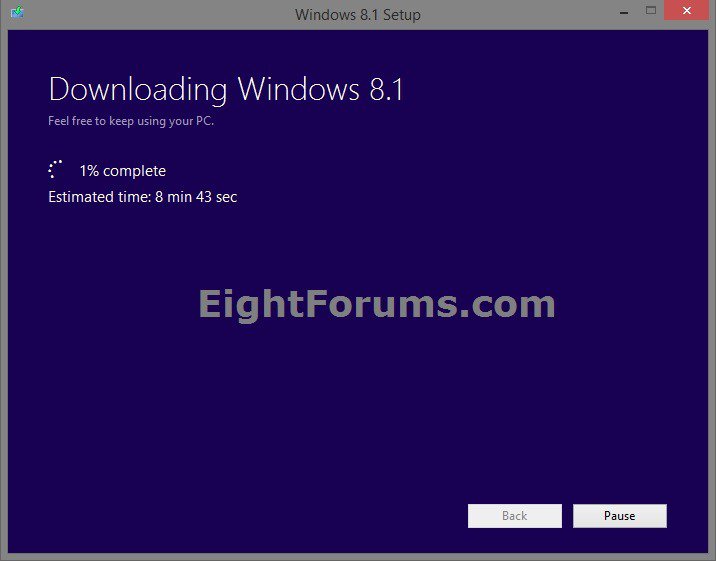This screenshot has width=716, height=561.
Task: Click blank purple space above the Pause button
Action: click(x=619, y=440)
